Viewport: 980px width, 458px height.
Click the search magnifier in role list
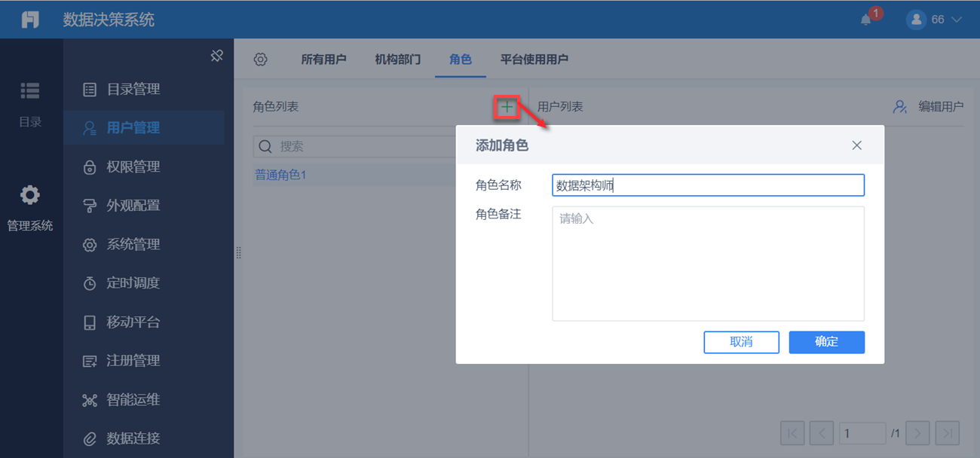(x=265, y=146)
